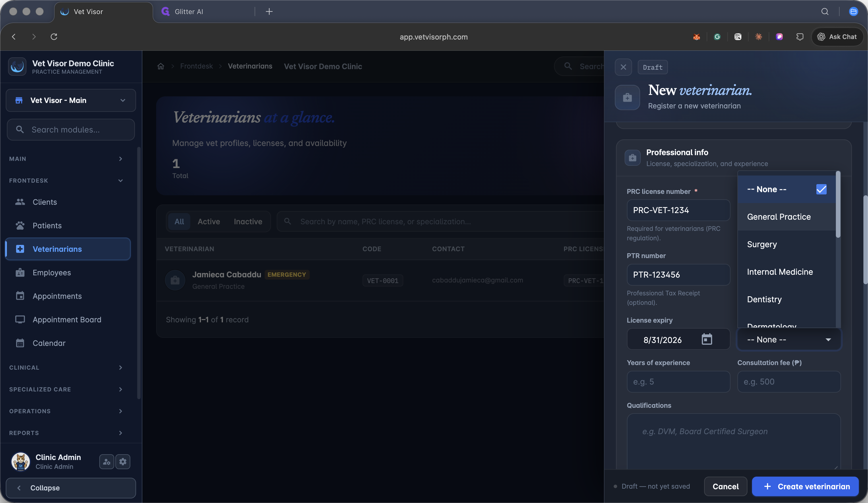Click the VET-0001 code cell
Image resolution: width=868 pixels, height=503 pixels.
[383, 280]
